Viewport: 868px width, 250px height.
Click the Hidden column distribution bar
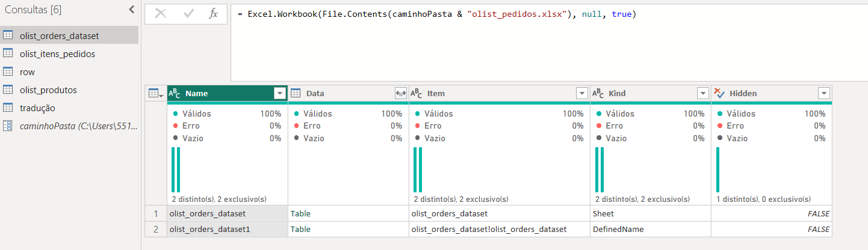click(x=718, y=169)
